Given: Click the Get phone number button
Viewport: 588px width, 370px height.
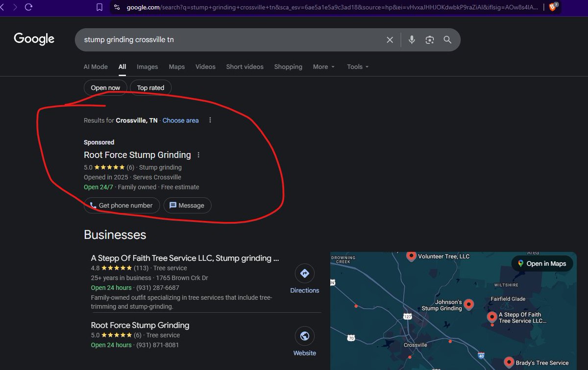Looking at the screenshot, I should 122,205.
